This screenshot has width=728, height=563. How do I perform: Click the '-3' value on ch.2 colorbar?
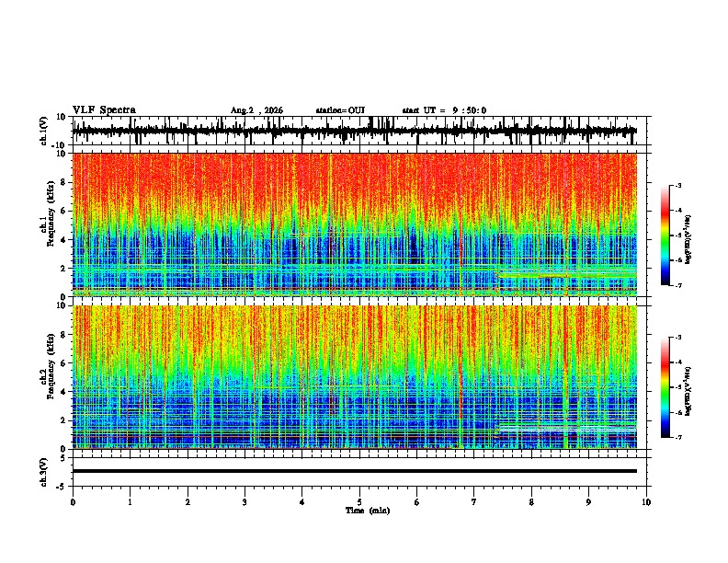coord(677,338)
